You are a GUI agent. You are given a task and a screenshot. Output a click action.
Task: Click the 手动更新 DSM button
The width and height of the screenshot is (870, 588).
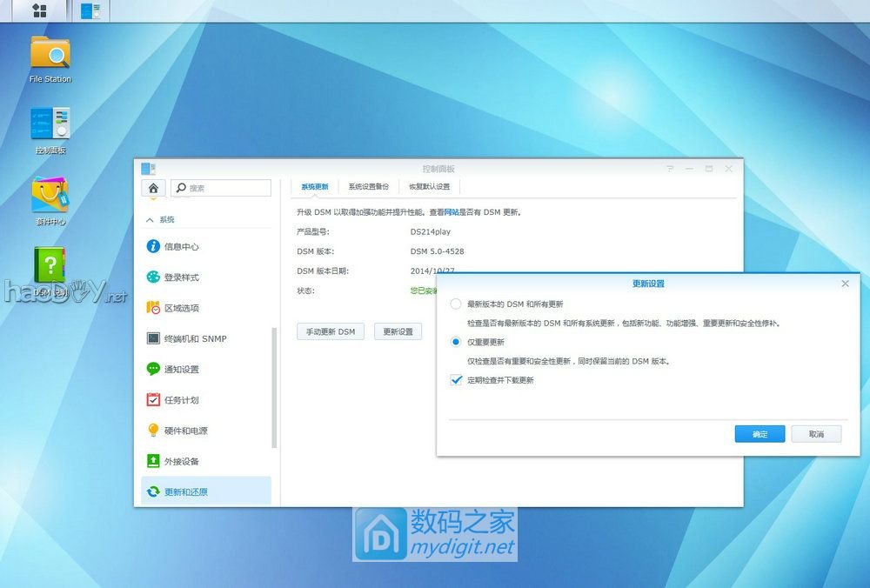coord(330,331)
